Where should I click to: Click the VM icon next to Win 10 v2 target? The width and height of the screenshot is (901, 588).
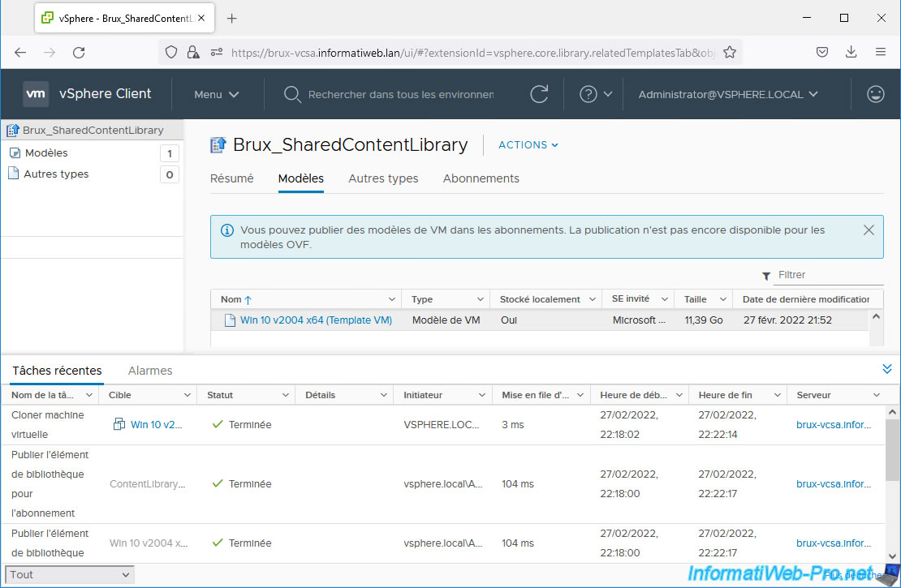point(119,424)
